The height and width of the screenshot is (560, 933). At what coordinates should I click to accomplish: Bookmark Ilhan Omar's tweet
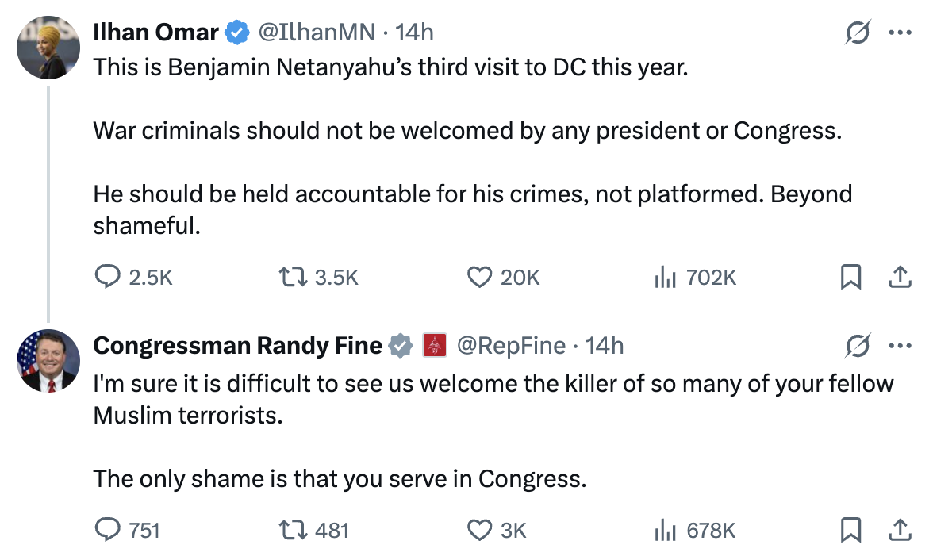tap(852, 277)
